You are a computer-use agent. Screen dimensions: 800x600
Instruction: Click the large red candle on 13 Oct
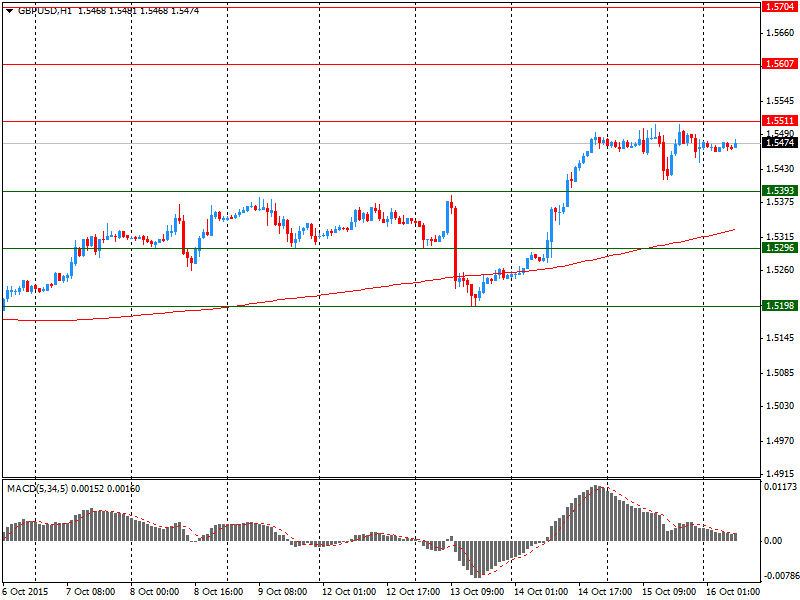(x=455, y=243)
